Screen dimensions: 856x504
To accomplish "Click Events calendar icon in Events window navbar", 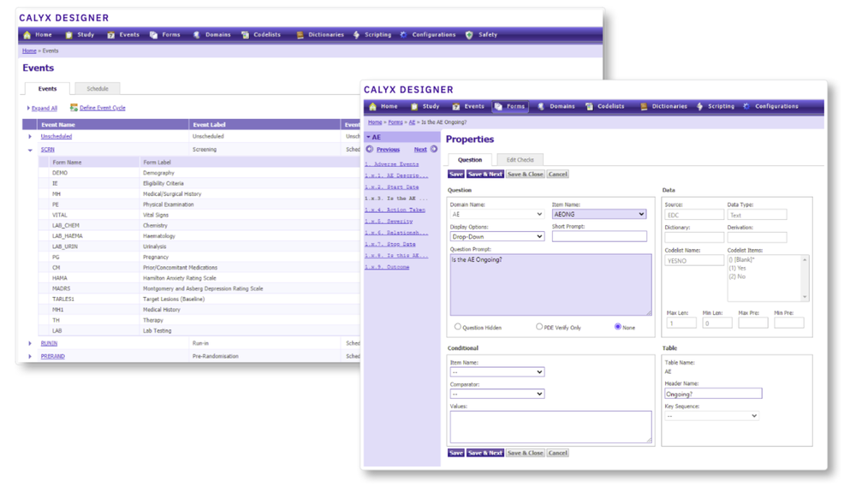I will [110, 35].
